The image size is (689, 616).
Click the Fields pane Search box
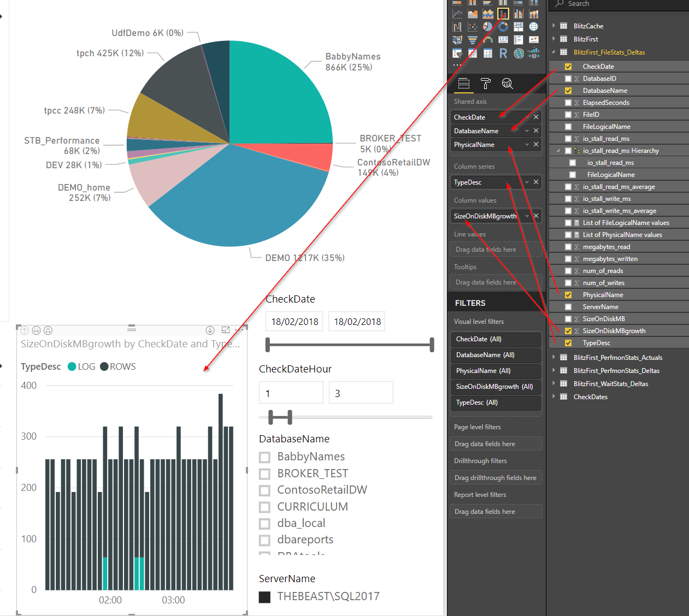[x=620, y=4]
